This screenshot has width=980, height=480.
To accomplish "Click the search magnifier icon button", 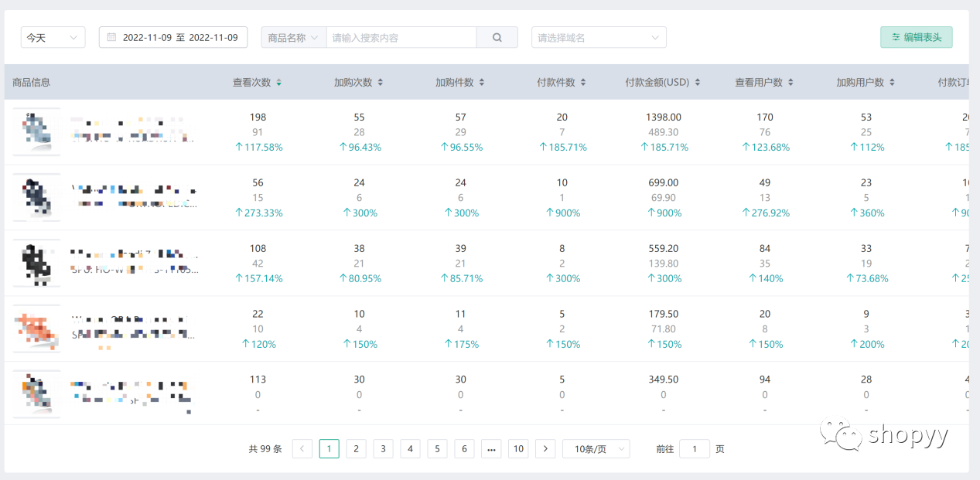I will pos(497,37).
